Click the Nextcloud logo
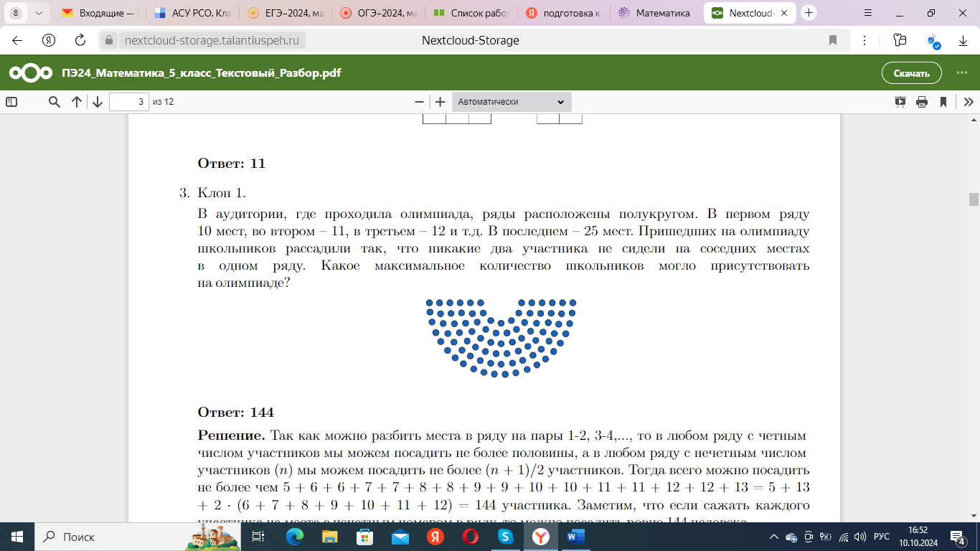Screen dimensions: 980x551 tap(30, 73)
